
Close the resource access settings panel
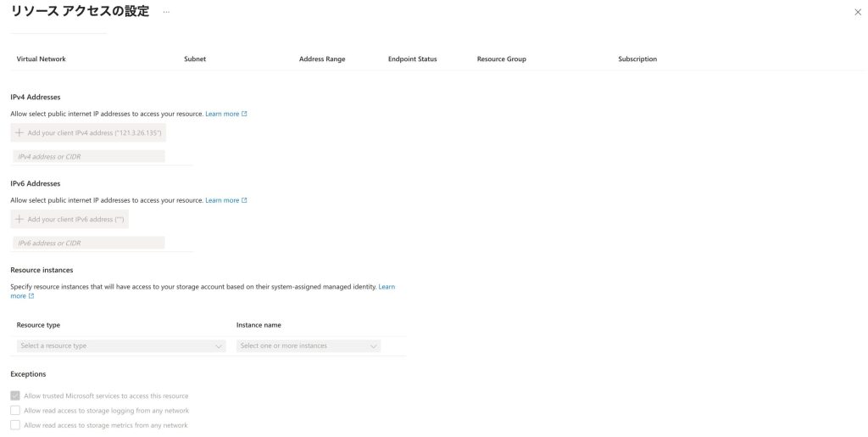858,12
